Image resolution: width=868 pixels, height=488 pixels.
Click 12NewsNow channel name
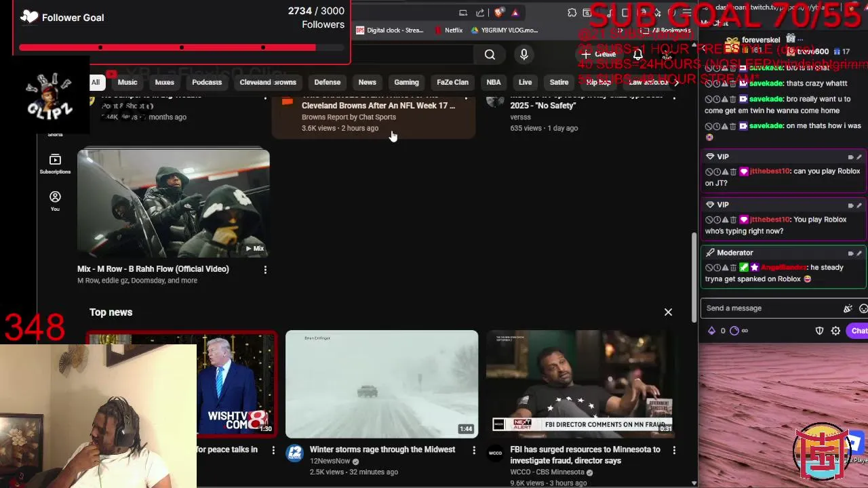click(x=330, y=461)
